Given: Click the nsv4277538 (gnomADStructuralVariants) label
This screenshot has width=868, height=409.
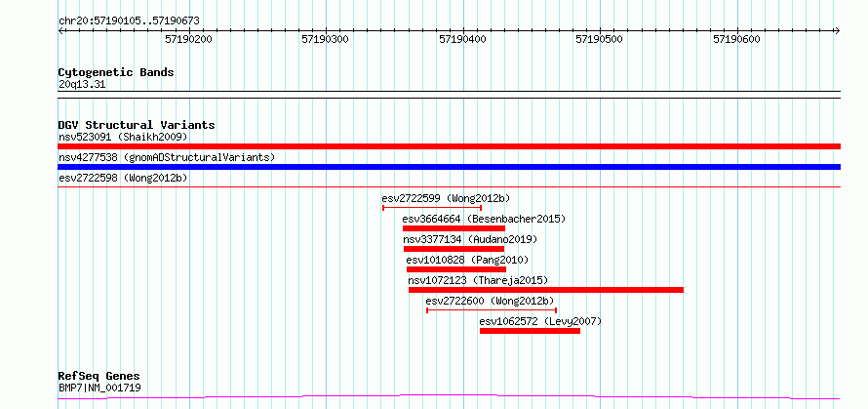Looking at the screenshot, I should point(167,157).
